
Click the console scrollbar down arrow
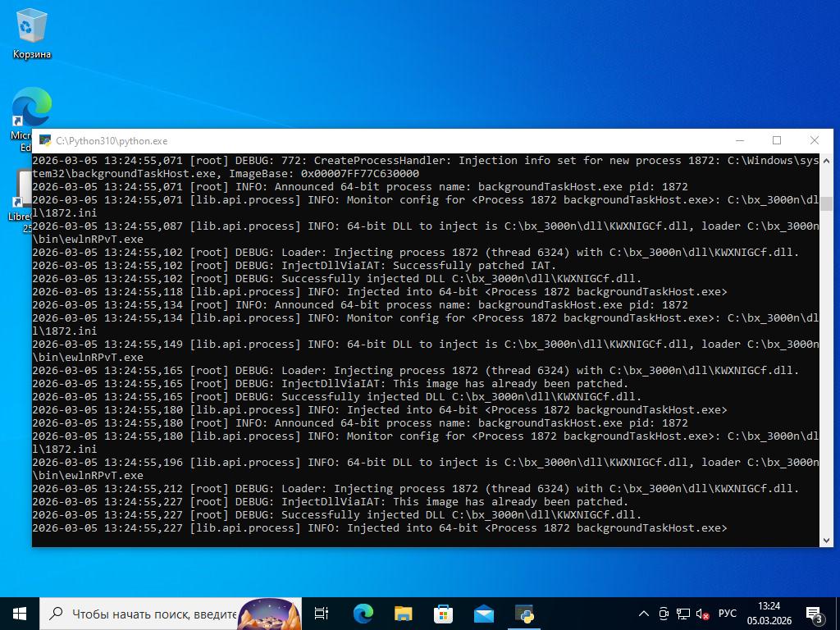[826, 540]
